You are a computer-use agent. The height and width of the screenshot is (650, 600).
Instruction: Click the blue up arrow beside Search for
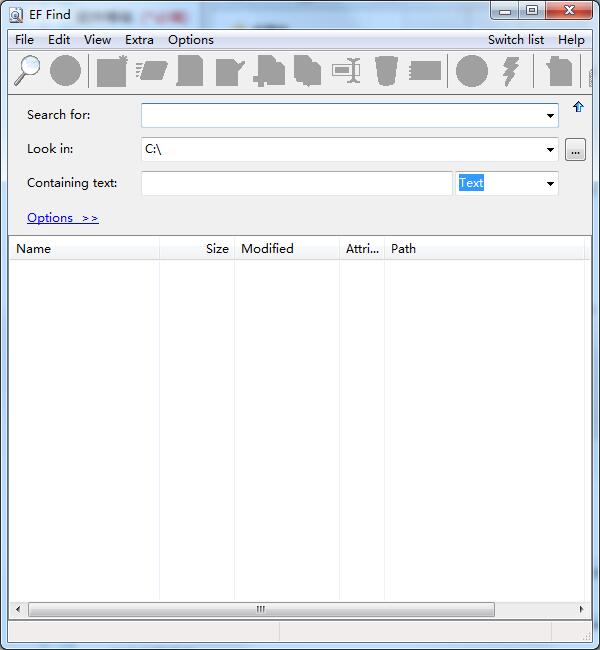coord(578,107)
